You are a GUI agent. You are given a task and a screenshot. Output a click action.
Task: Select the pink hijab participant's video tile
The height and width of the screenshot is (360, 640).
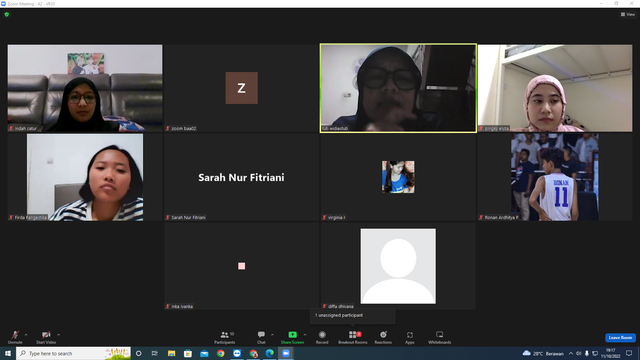555,88
